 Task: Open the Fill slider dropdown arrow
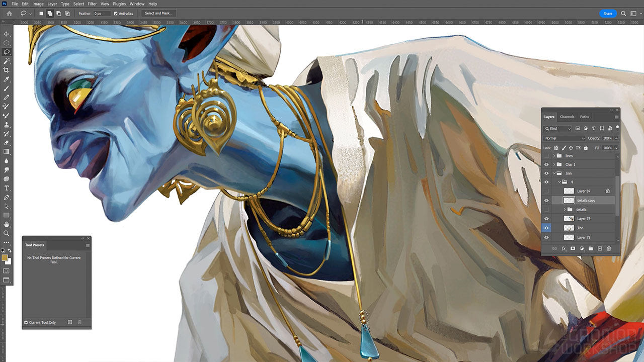coord(616,148)
